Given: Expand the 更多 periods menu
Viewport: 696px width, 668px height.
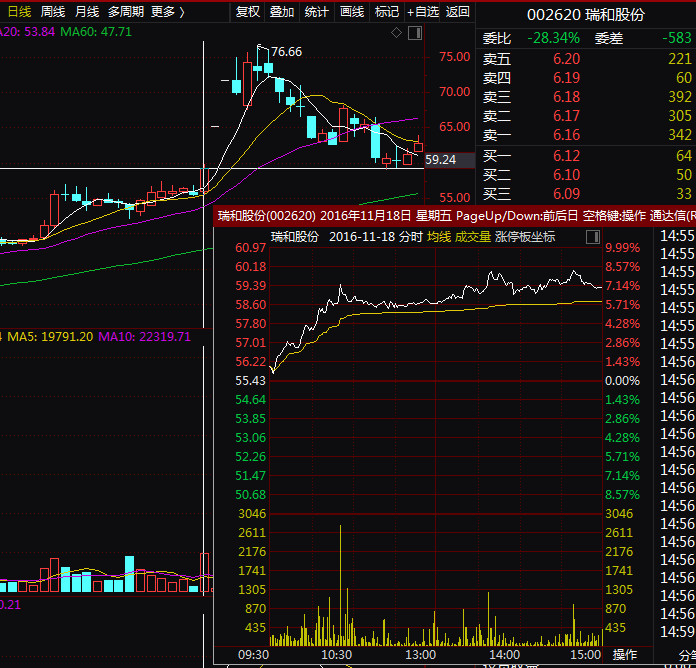Looking at the screenshot, I should coord(168,12).
